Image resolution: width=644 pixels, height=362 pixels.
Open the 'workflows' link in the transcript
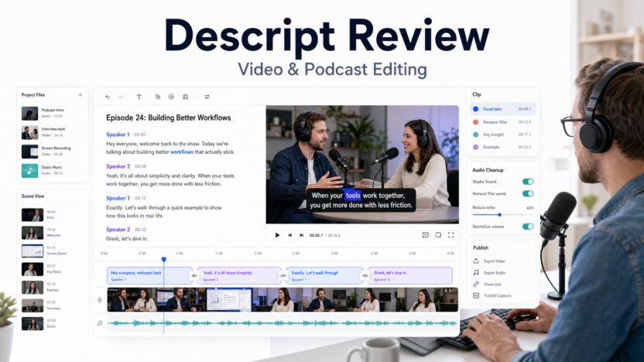(x=182, y=152)
